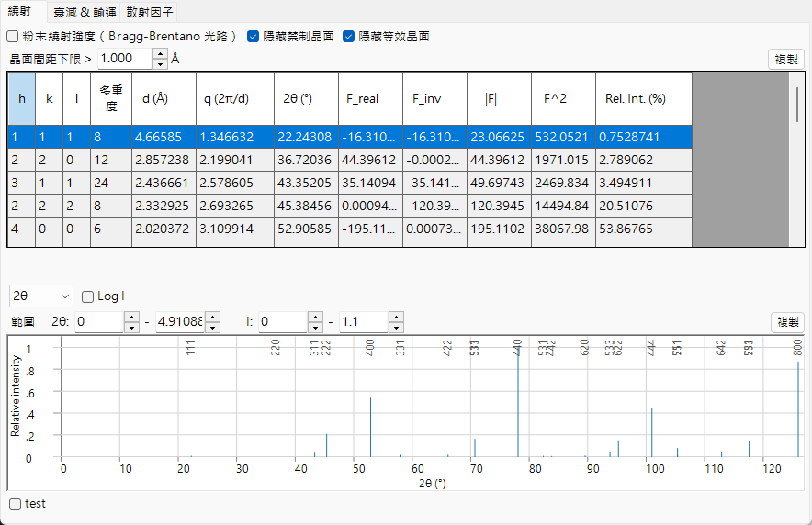The height and width of the screenshot is (525, 812).
Task: Select the Rel. Int. cell 3.494911
Action: pos(644,183)
